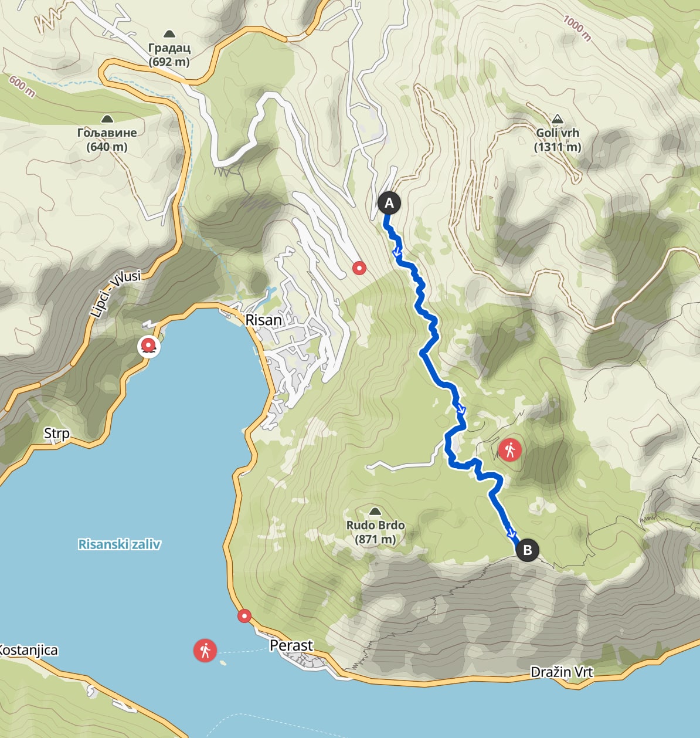Click the Lipci road label

[x=115, y=294]
